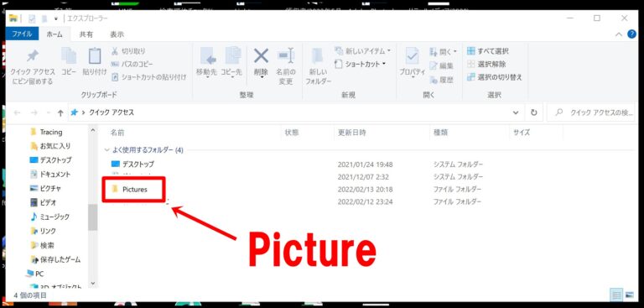The width and height of the screenshot is (644, 308).
Task: Select ミュージック in the navigation pane
Action: pos(50,217)
